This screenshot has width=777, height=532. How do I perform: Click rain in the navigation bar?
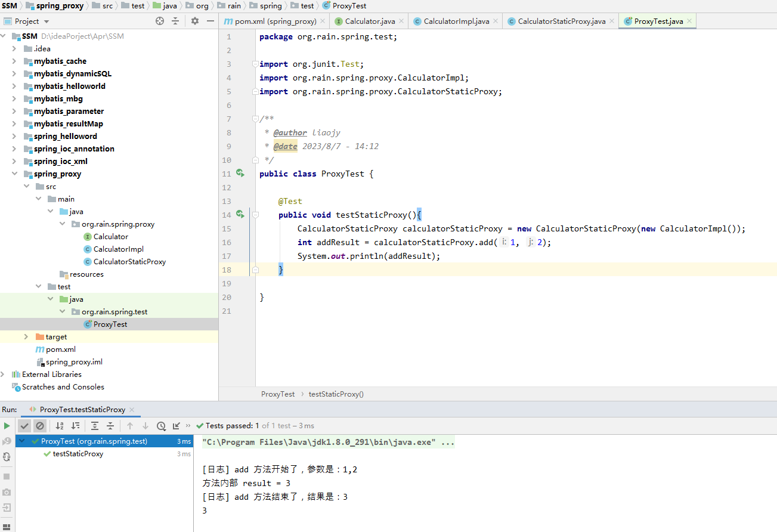pyautogui.click(x=229, y=5)
